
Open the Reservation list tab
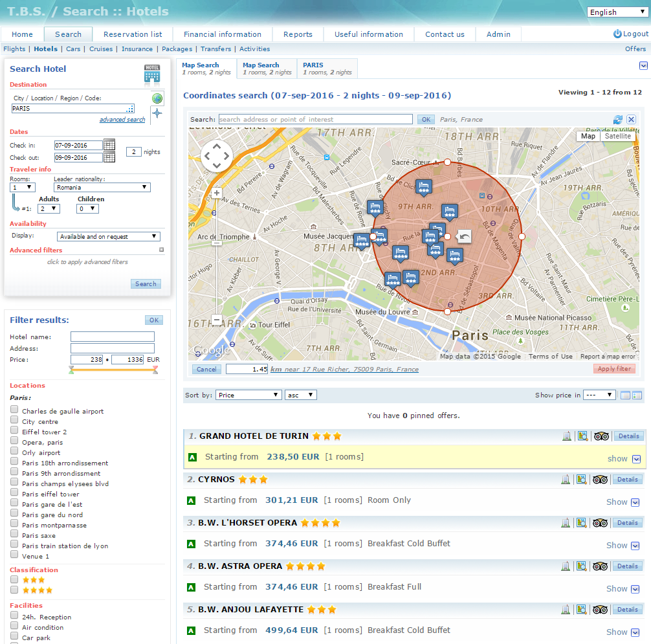point(133,34)
